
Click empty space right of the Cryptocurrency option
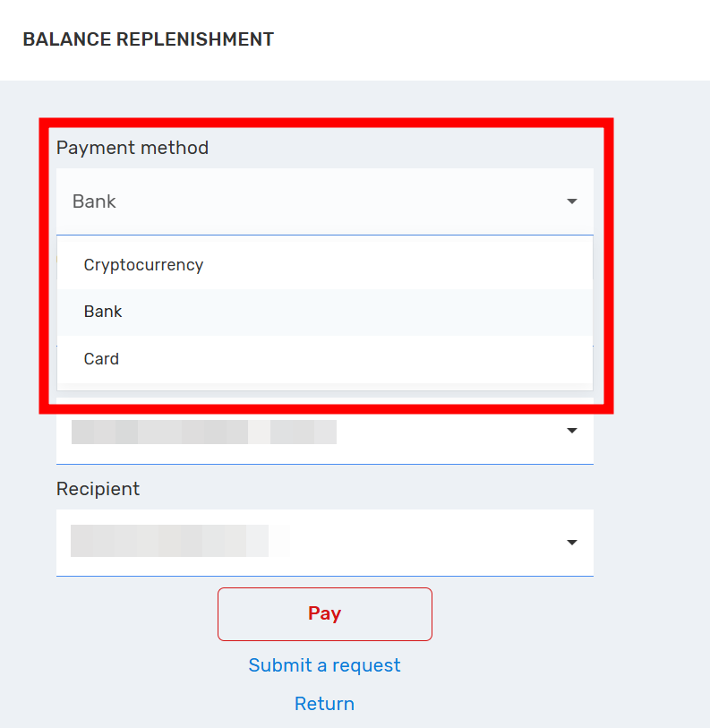click(403, 265)
